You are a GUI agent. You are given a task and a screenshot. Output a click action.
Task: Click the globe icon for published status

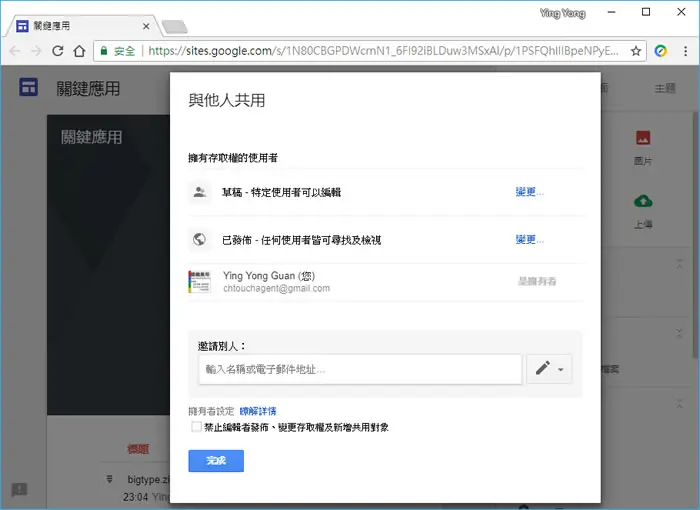(199, 239)
